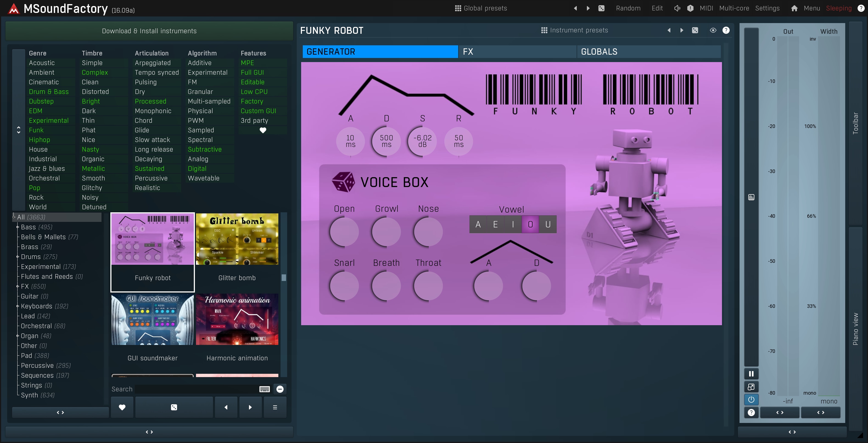Toggle the eye visibility icon
Screen dimensions: 868x443
(713, 30)
